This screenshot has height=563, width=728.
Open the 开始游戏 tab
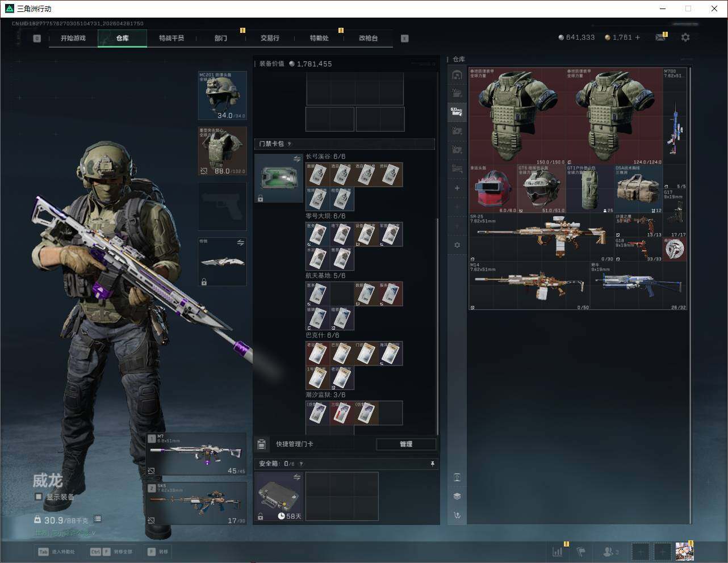click(x=73, y=38)
